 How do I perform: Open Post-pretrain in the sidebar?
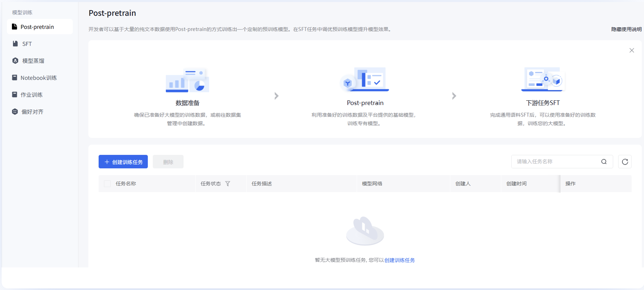tap(40, 27)
